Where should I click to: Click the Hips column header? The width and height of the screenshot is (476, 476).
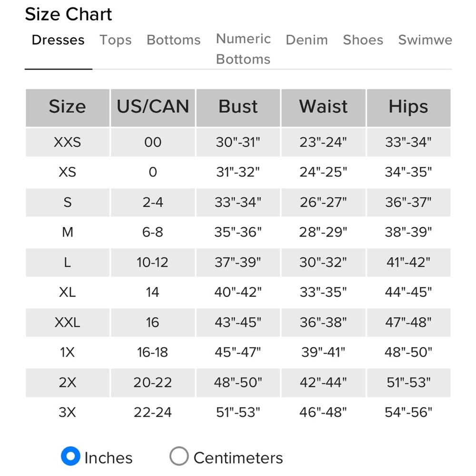tap(408, 108)
